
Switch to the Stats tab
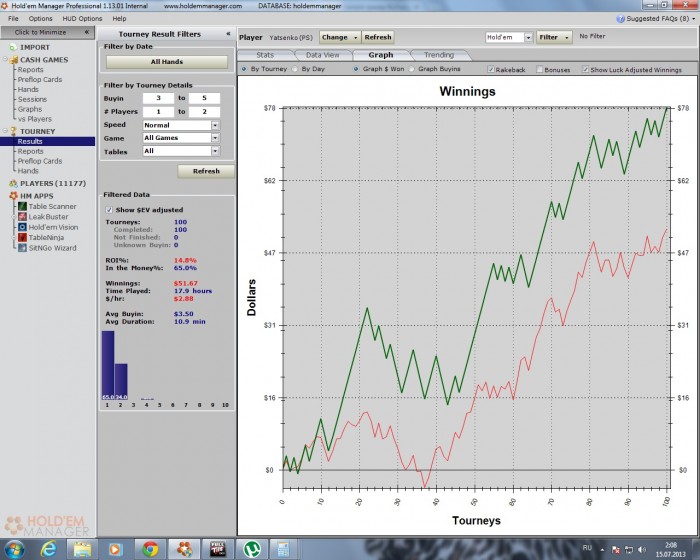coord(265,55)
